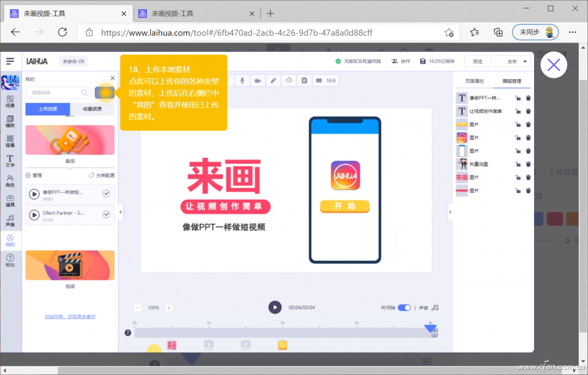Screen dimensions: 588x375
Task: Click the PPT import toolbar icon
Action: [x=304, y=80]
